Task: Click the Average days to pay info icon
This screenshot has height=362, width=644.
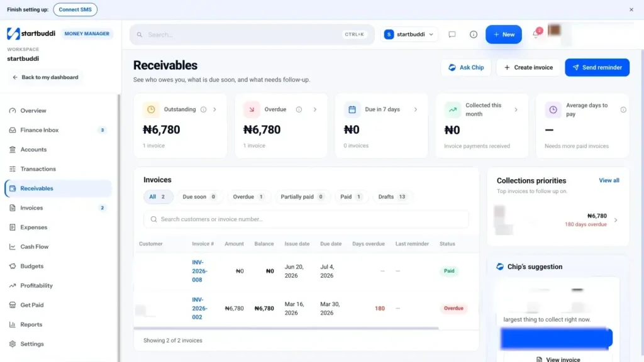Action: (623, 109)
